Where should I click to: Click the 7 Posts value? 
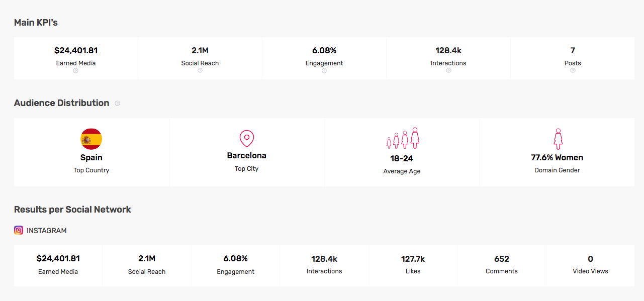coord(573,50)
